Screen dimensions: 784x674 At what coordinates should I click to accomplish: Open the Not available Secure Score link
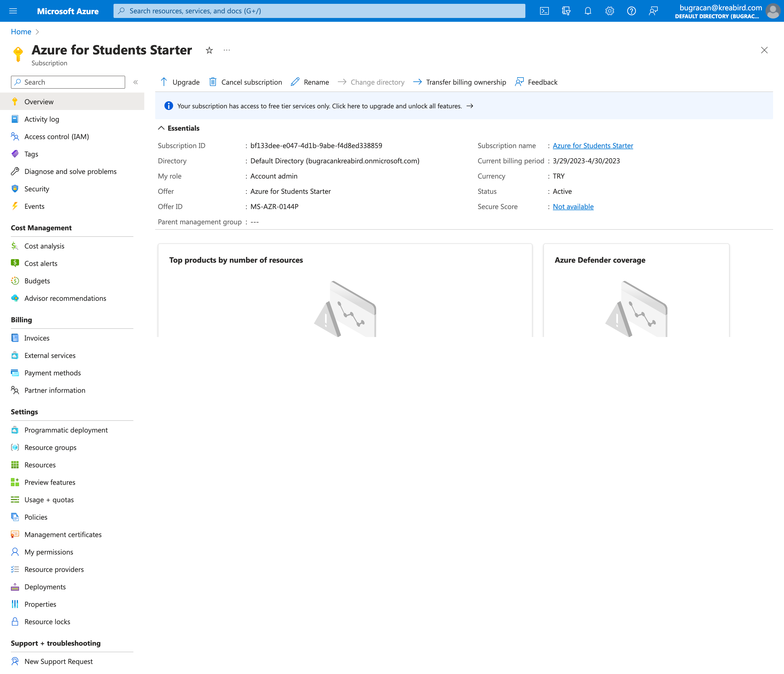(573, 207)
